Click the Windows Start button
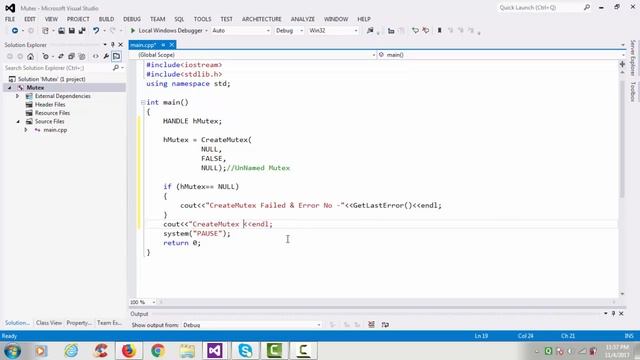The height and width of the screenshot is (360, 640). [12, 351]
